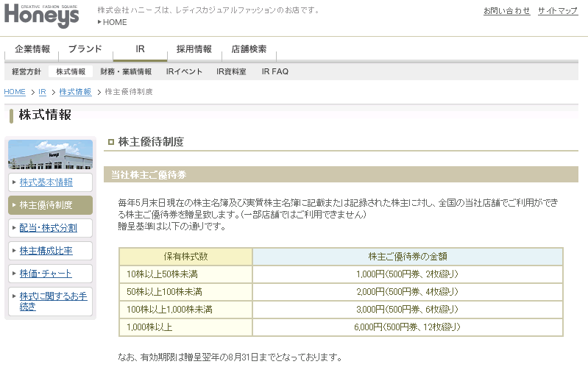
Task: Open 株式基本情報 sidebar link
Action: pos(46,182)
